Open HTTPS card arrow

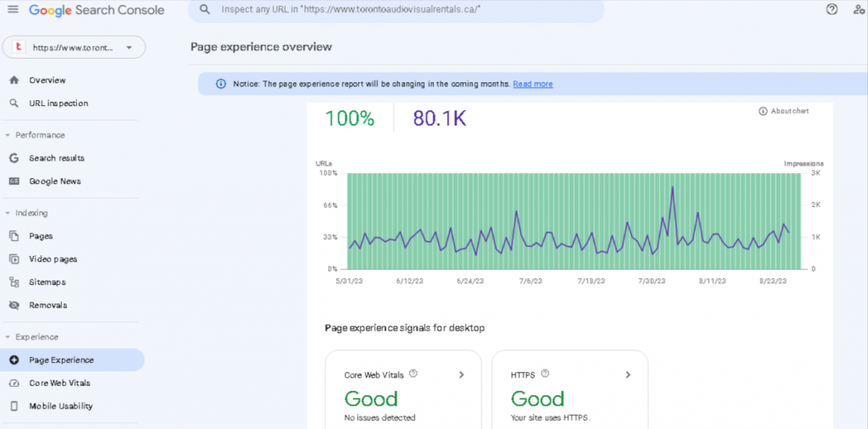[x=628, y=375]
